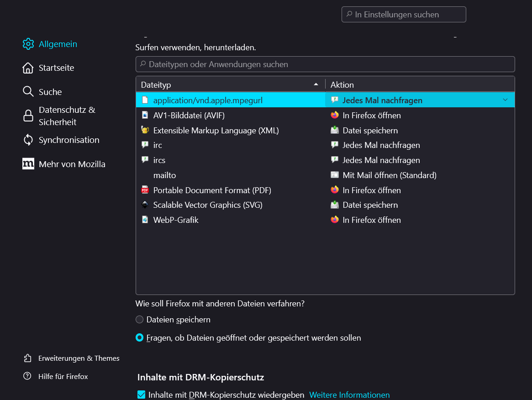Focus Dateitypen oder Anwendungen suchen field
Screen dimensions: 532x400
click(325, 64)
